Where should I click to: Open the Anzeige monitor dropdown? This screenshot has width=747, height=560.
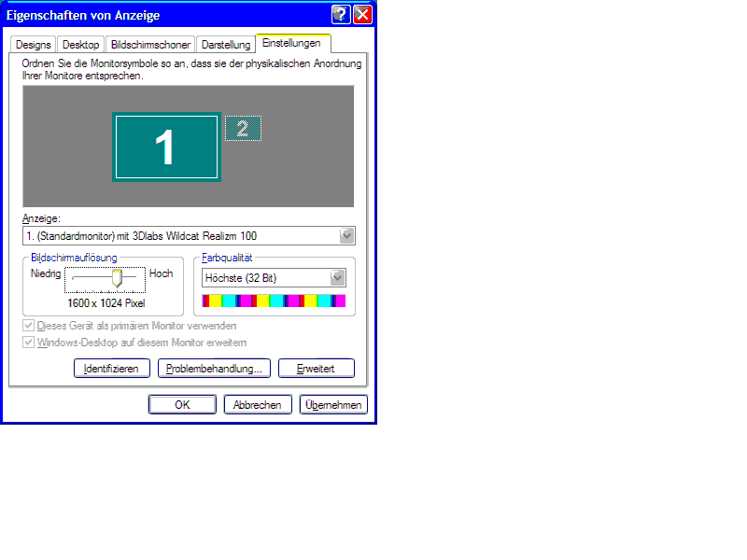tap(346, 235)
